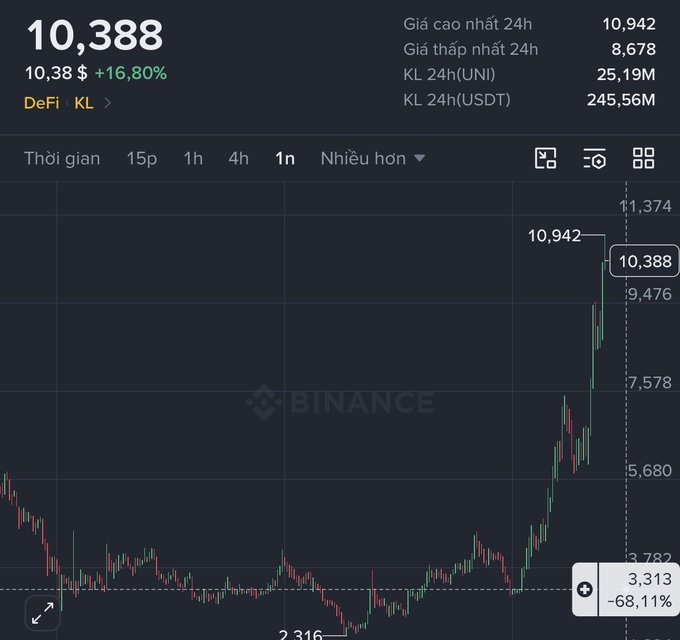680x640 pixels.
Task: Open the DeFi KL chevron arrow
Action: click(107, 103)
